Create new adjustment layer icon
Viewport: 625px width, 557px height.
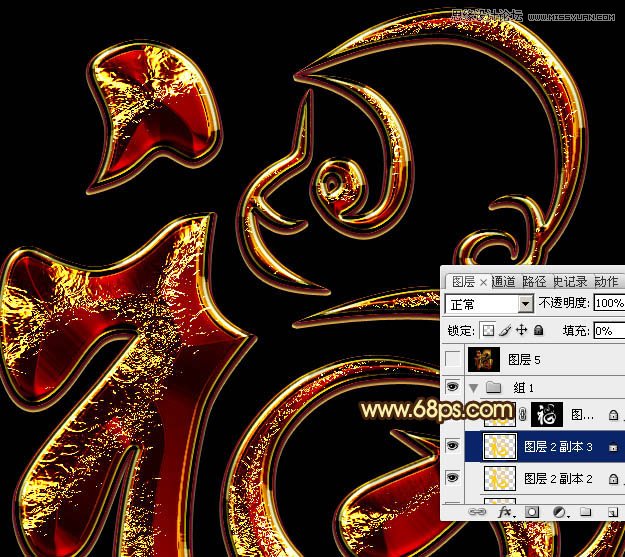click(560, 512)
